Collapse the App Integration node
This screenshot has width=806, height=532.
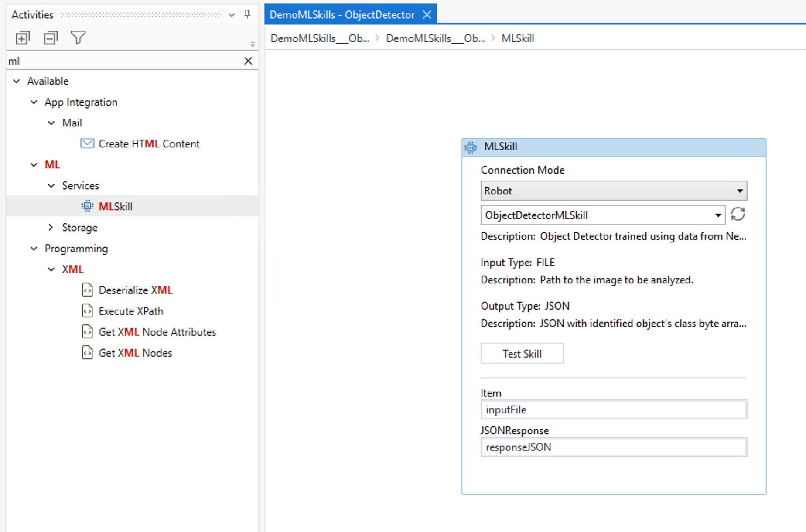(34, 102)
